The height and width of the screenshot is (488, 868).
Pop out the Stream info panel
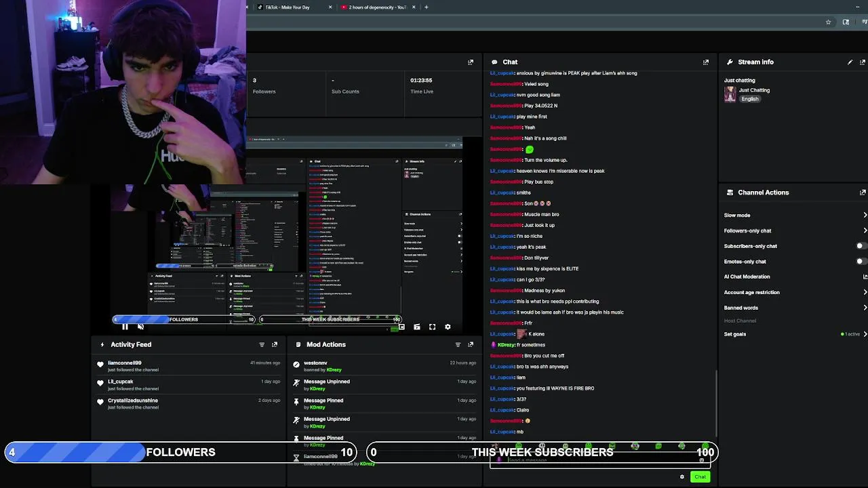(x=863, y=62)
